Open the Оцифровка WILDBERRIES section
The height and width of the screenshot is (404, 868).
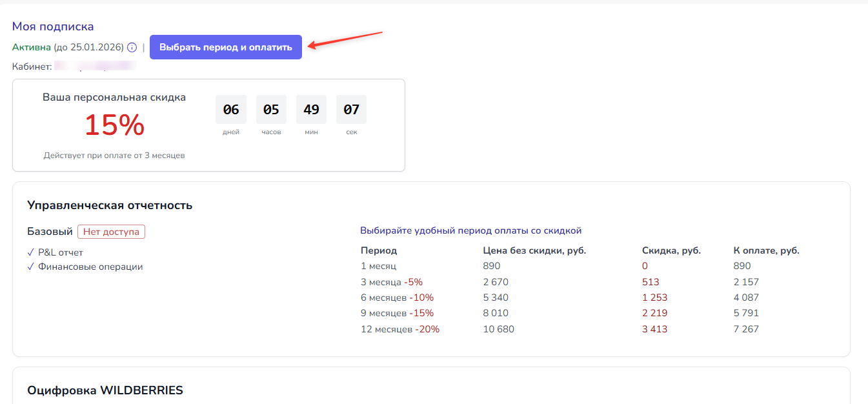pyautogui.click(x=105, y=390)
